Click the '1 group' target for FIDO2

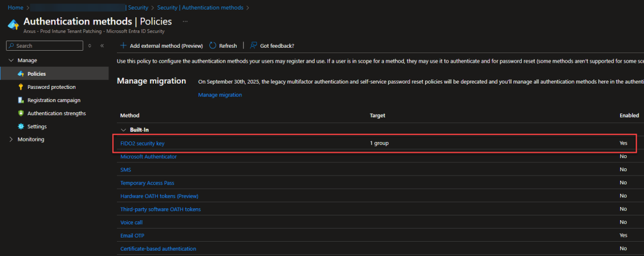coord(379,143)
